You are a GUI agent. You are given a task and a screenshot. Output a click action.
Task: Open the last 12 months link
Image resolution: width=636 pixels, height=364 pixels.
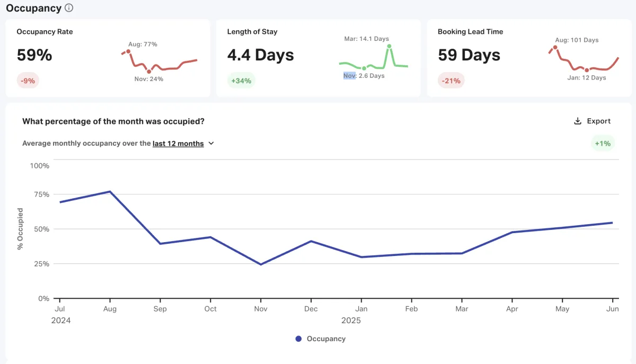[178, 144]
